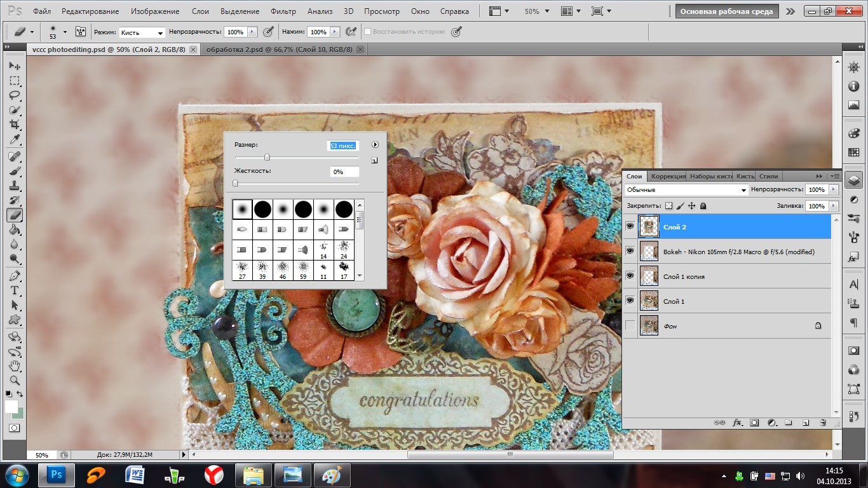Expand the Заливка arrow
Image resolution: width=868 pixels, height=488 pixels.
tap(833, 206)
